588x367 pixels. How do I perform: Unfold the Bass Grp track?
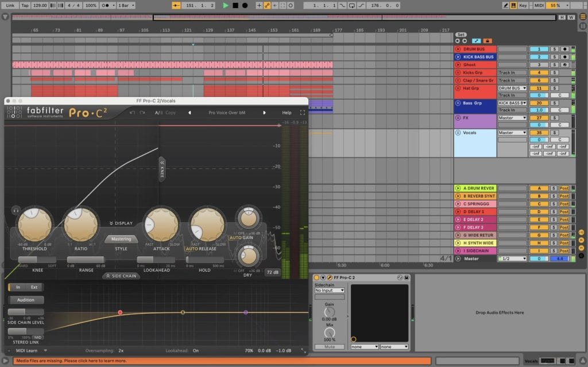tap(458, 103)
